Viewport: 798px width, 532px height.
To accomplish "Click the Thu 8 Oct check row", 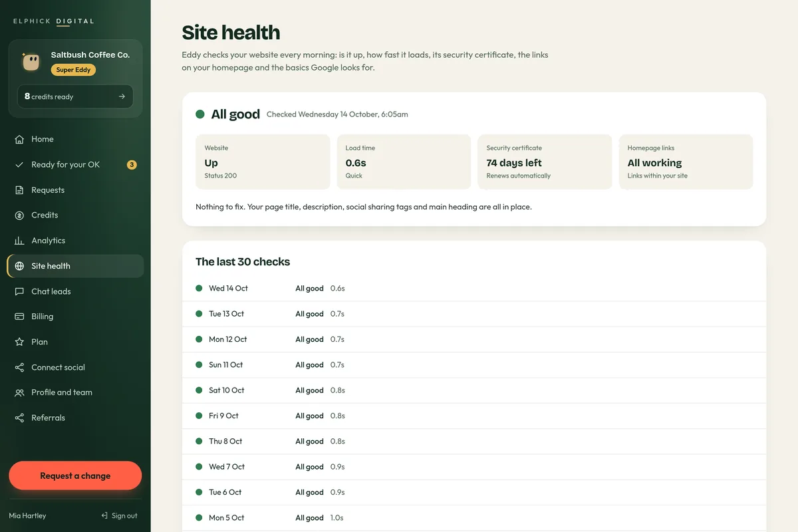I will [474, 442].
